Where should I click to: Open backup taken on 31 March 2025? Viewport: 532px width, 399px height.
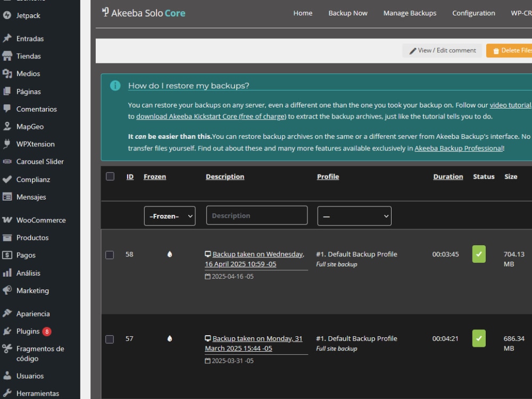(x=254, y=343)
